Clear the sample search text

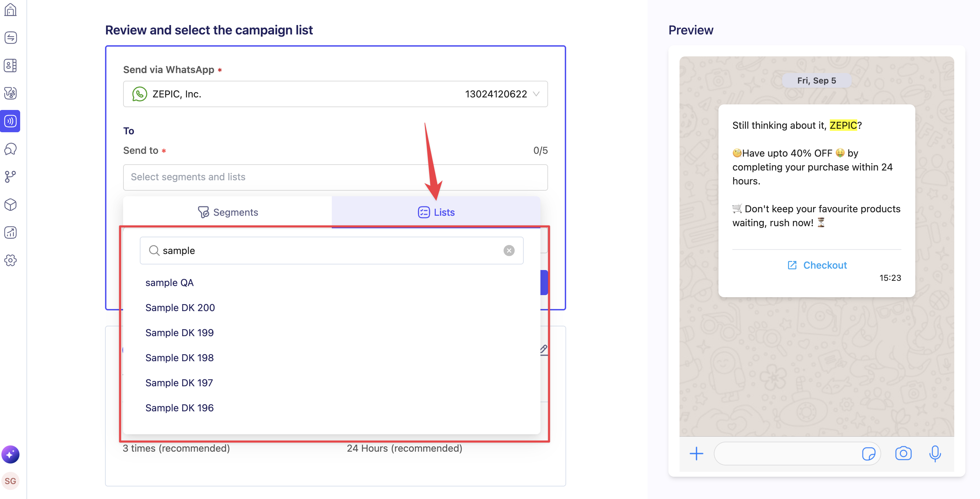tap(509, 251)
